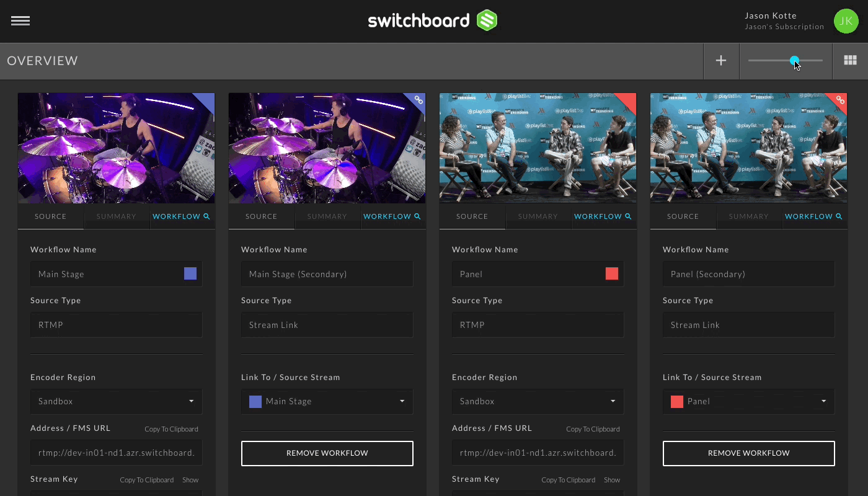The image size is (868, 496).
Task: Open Source tab of Main Stage (Secondary) card
Action: coord(262,216)
